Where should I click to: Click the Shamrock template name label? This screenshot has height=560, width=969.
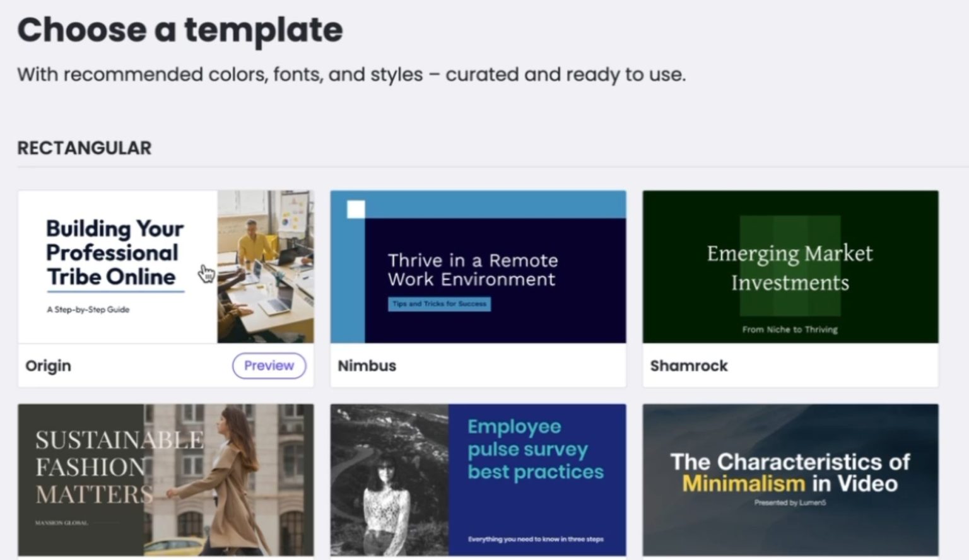689,366
